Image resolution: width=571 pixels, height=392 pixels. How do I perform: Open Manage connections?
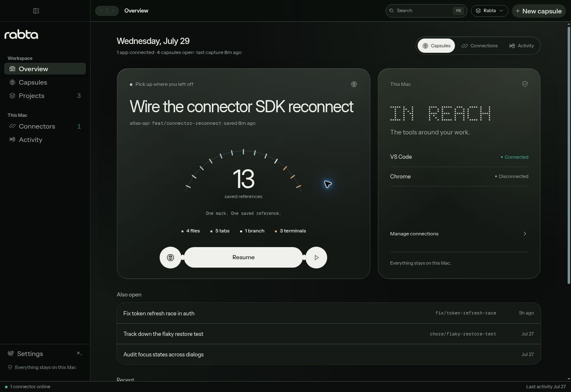(x=459, y=234)
